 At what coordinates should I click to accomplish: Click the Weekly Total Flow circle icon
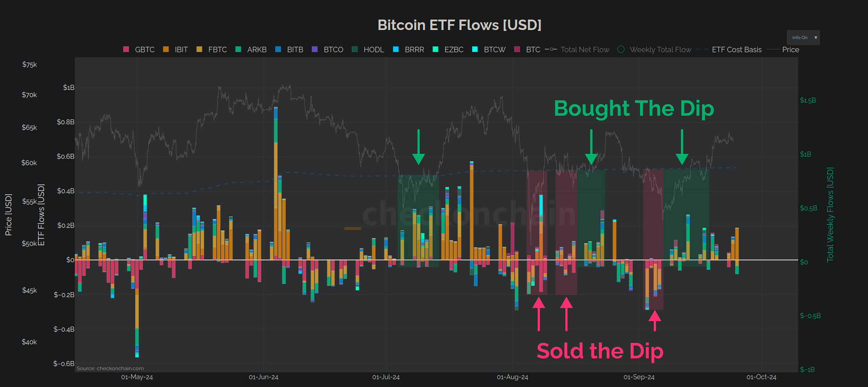click(x=621, y=48)
